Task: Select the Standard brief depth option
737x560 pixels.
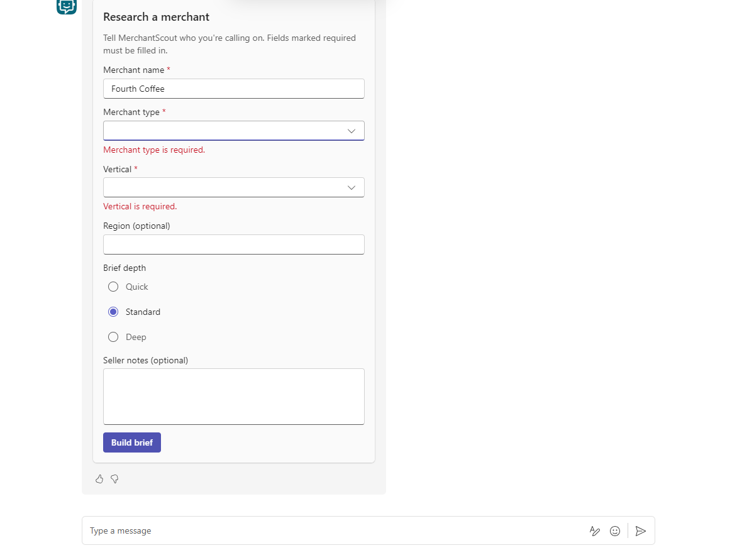Action: (113, 312)
